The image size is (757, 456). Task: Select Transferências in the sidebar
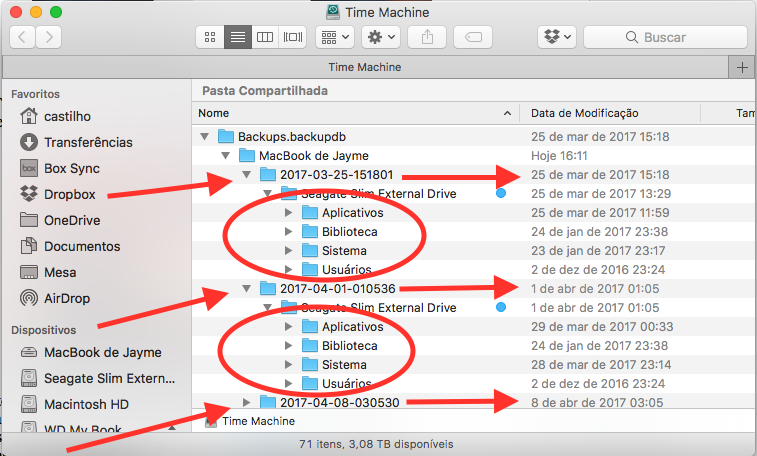(88, 142)
